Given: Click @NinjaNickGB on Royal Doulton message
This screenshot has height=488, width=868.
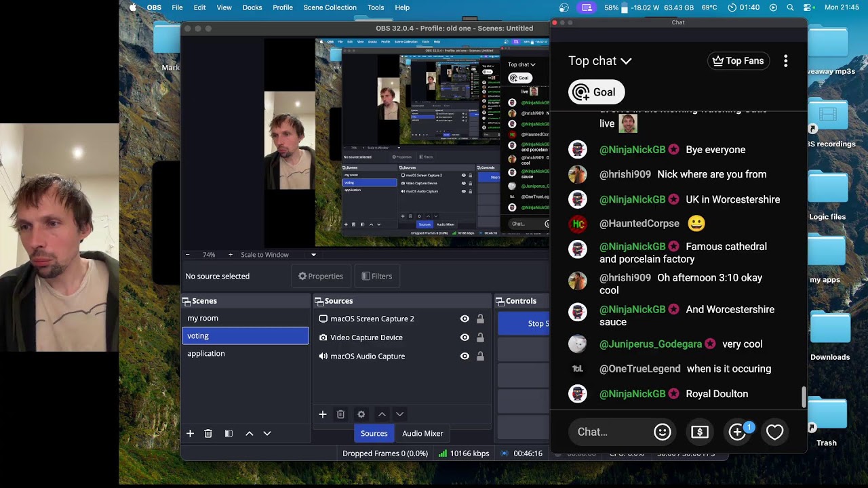Looking at the screenshot, I should click(632, 394).
